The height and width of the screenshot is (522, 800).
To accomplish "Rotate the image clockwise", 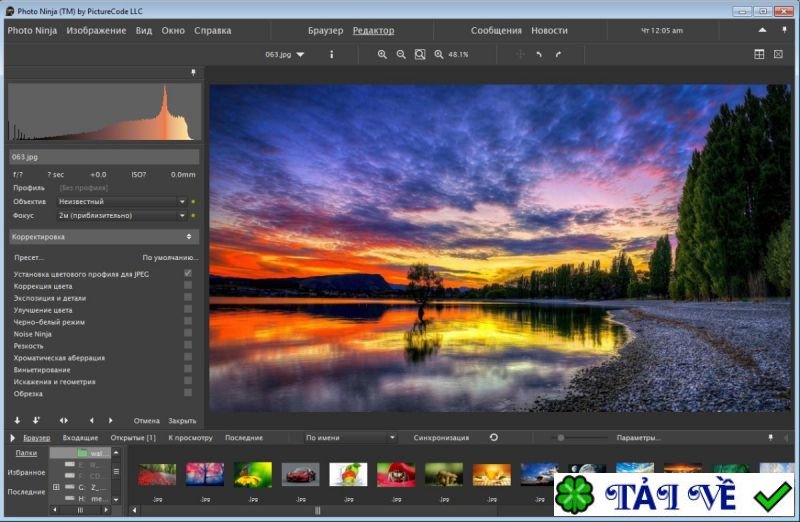I will (558, 54).
